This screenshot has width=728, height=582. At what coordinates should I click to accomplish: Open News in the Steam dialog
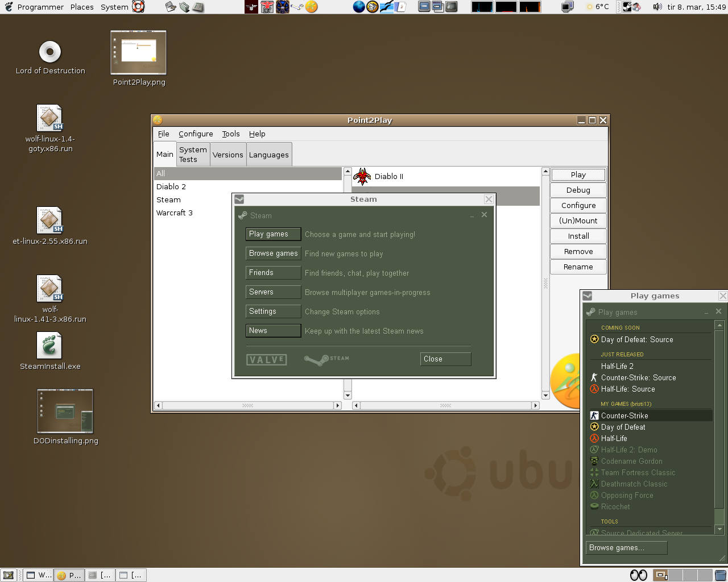point(274,331)
